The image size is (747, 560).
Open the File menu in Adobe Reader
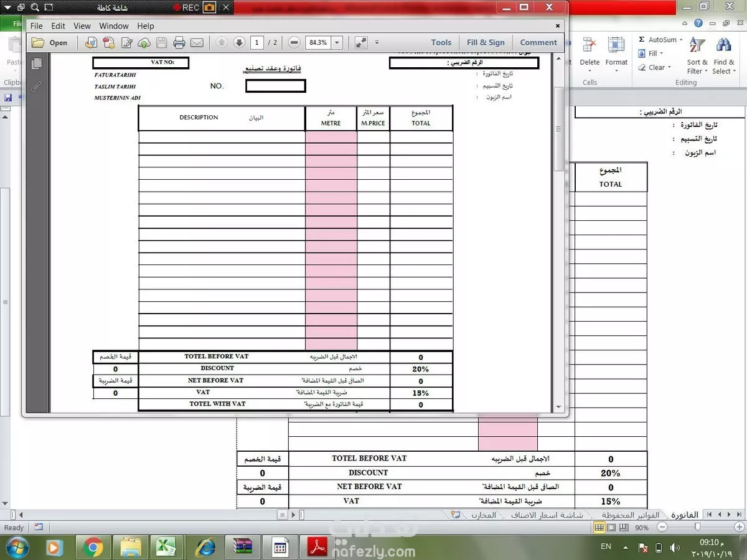[37, 26]
